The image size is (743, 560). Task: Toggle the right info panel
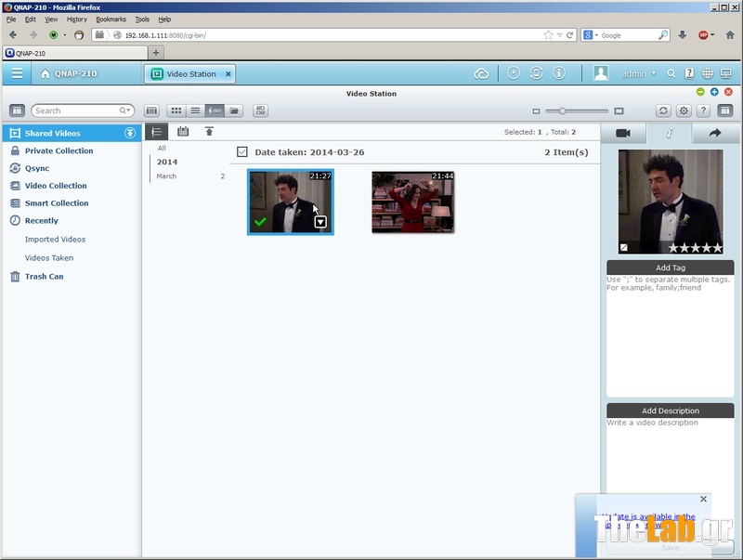(725, 111)
